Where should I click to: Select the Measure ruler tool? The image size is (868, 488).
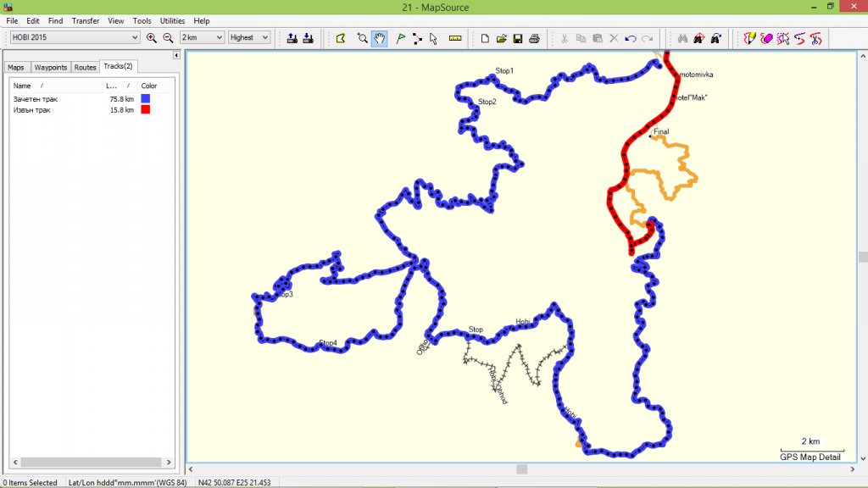click(455, 38)
